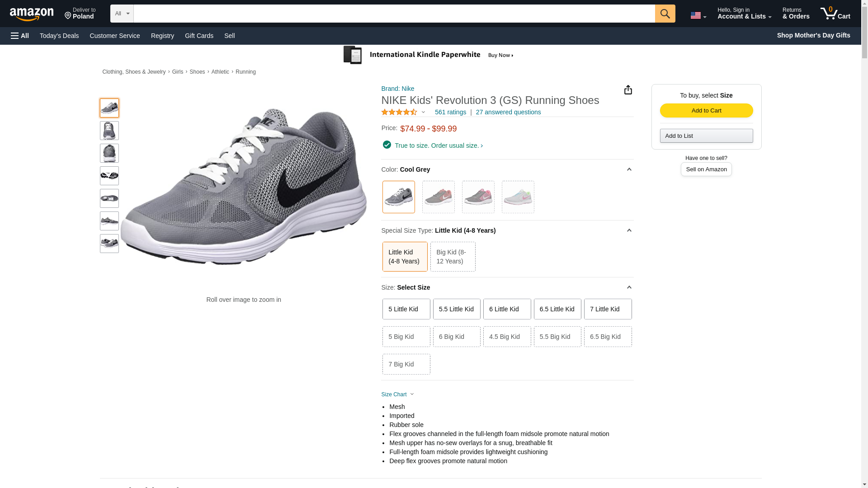Click the US flag language selector

pyautogui.click(x=698, y=16)
